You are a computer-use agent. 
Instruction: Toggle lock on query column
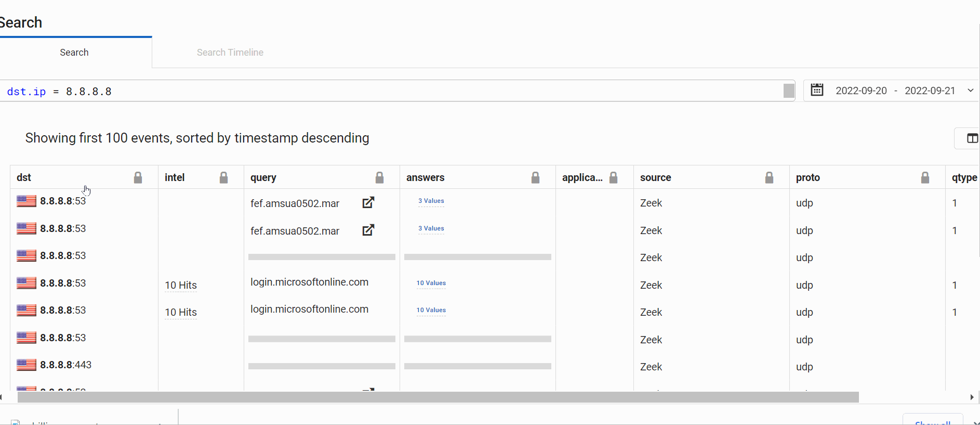pyautogui.click(x=379, y=178)
